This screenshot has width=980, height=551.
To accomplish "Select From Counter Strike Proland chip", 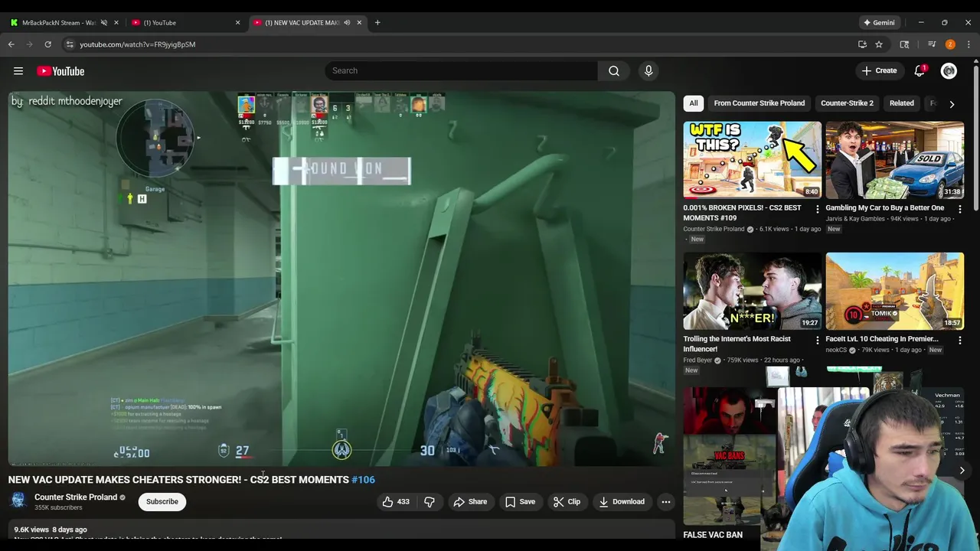I will pyautogui.click(x=759, y=103).
